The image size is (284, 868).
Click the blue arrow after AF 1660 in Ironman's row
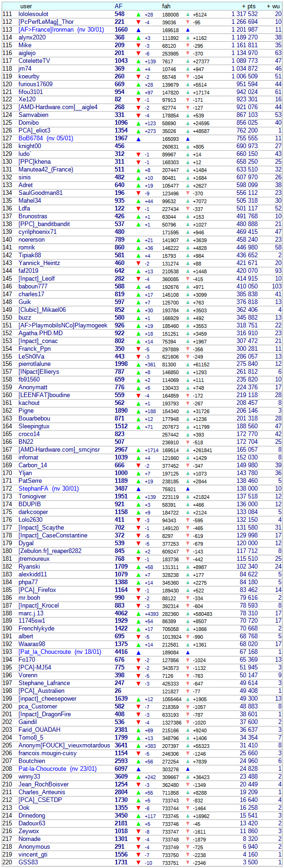(139, 30)
